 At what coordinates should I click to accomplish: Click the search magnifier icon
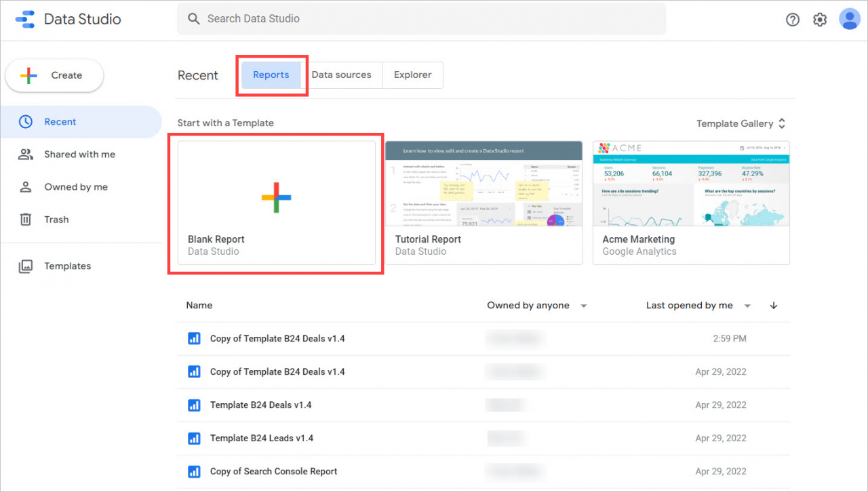click(194, 19)
